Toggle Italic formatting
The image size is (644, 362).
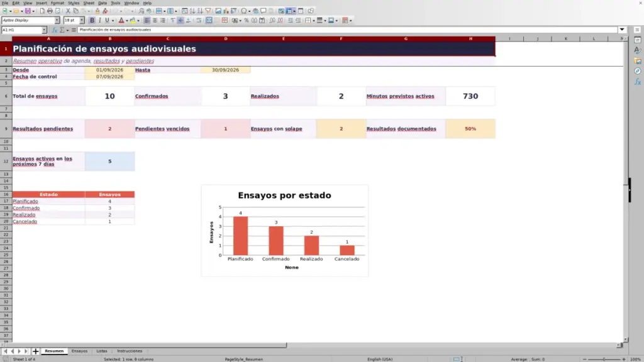(99, 21)
